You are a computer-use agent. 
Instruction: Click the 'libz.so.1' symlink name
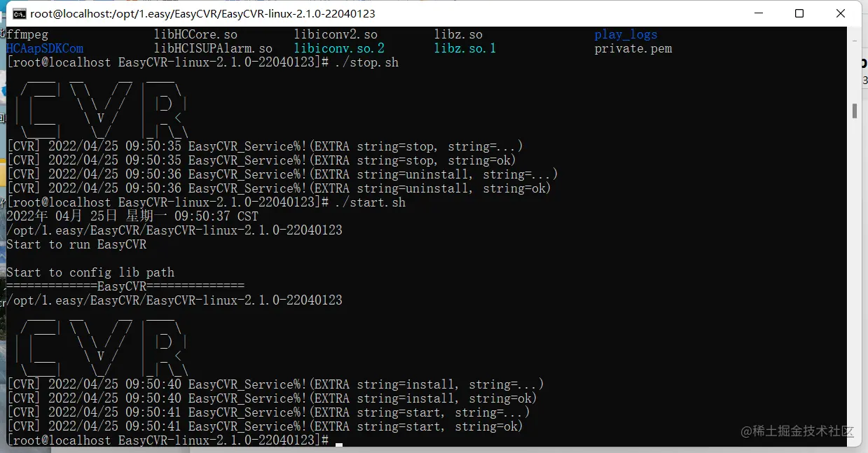pos(465,48)
